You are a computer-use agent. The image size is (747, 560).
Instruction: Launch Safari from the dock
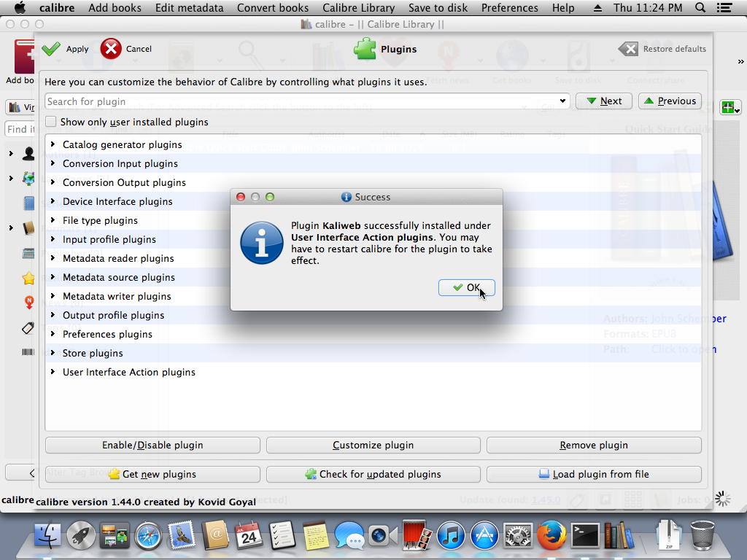point(148,535)
